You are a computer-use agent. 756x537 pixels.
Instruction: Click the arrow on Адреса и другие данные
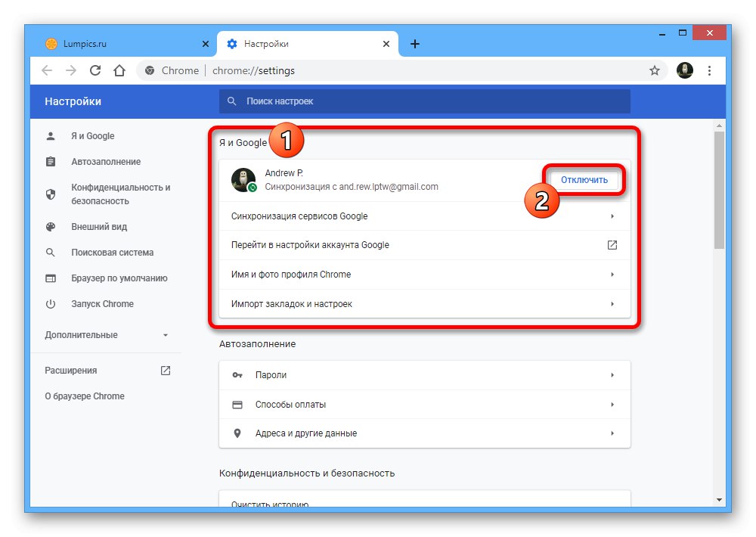pyautogui.click(x=612, y=433)
